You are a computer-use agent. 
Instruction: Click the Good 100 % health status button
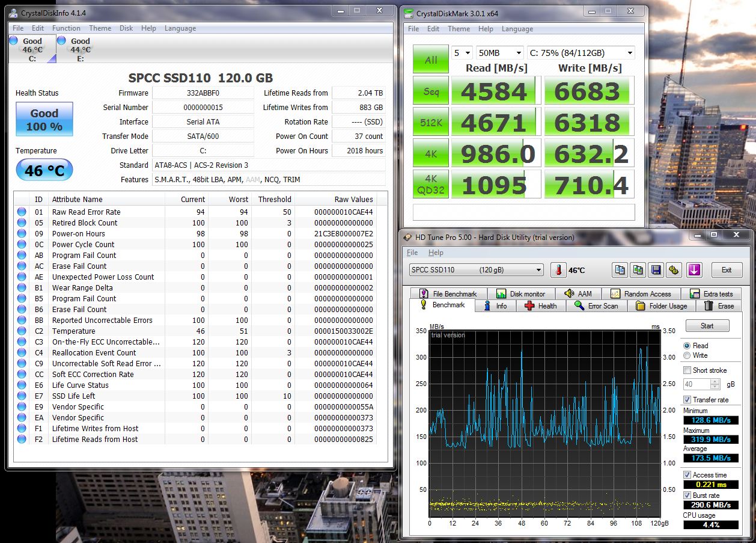click(x=44, y=119)
